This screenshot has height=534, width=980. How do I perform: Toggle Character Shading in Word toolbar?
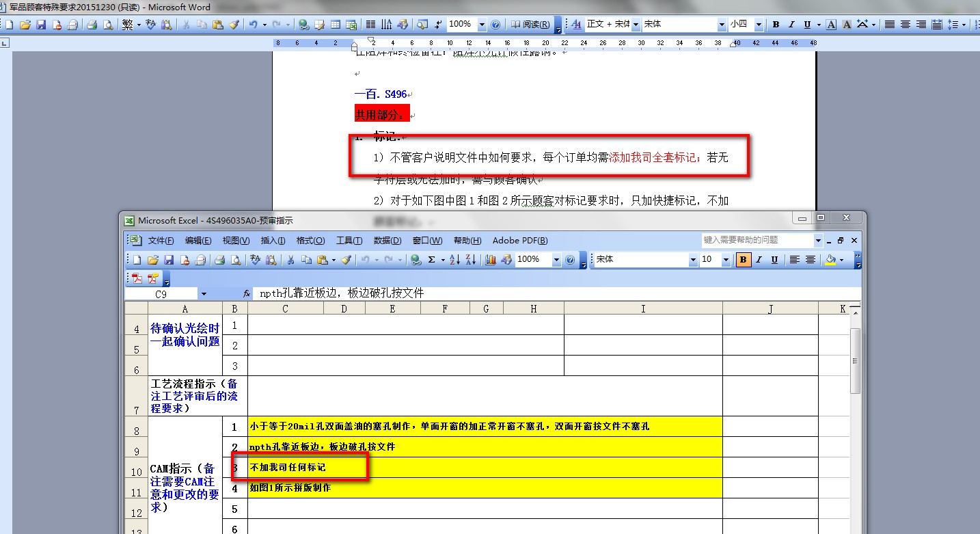click(847, 25)
